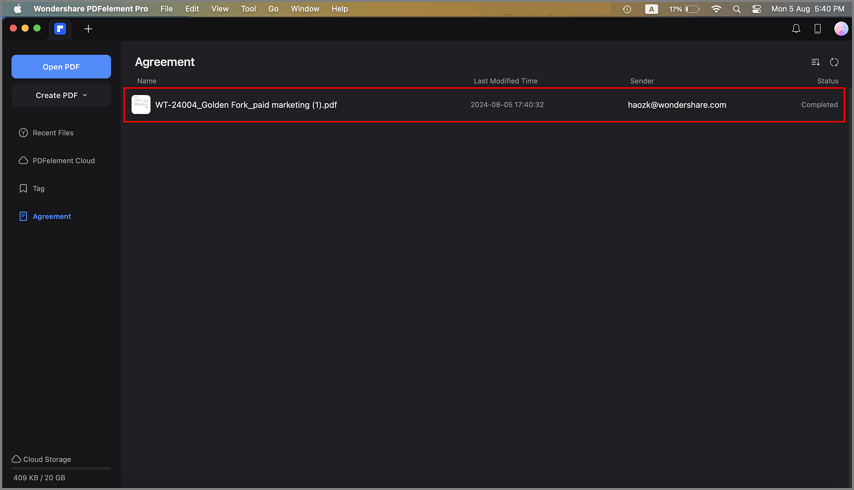Open a new tab with plus icon

(88, 29)
